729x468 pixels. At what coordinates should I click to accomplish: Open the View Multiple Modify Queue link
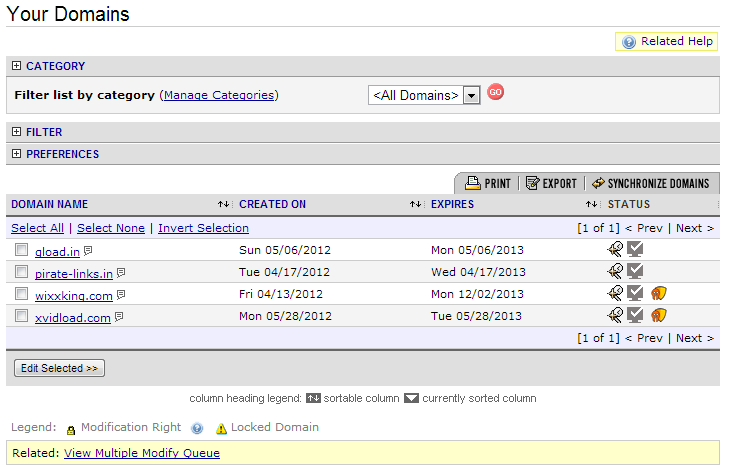(141, 453)
